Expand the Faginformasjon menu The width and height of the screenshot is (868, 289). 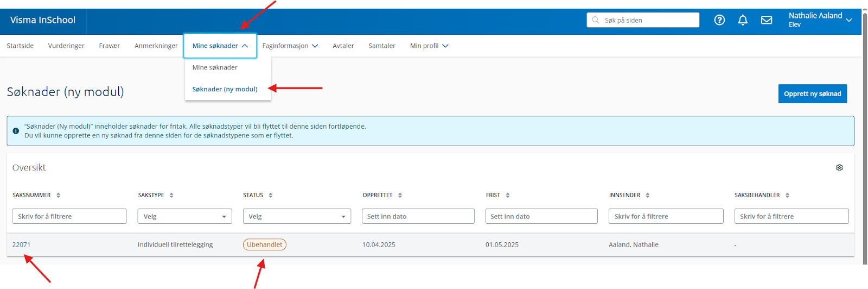290,46
